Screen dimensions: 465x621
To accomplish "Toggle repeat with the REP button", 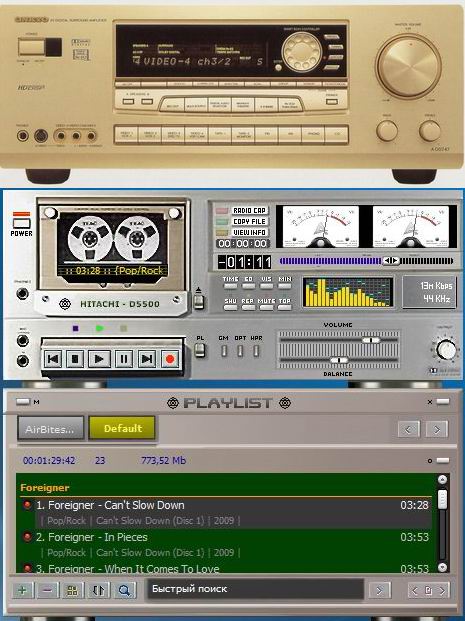I will pos(248,307).
